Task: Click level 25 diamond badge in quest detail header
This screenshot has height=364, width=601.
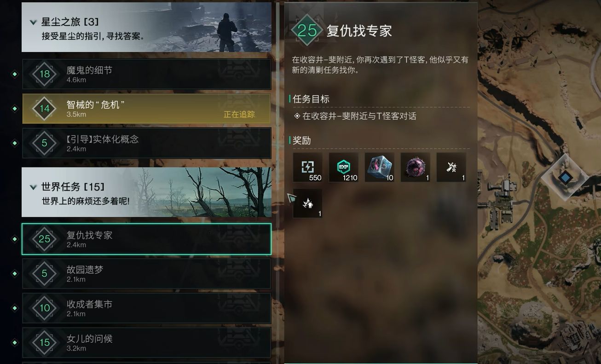Action: [307, 30]
